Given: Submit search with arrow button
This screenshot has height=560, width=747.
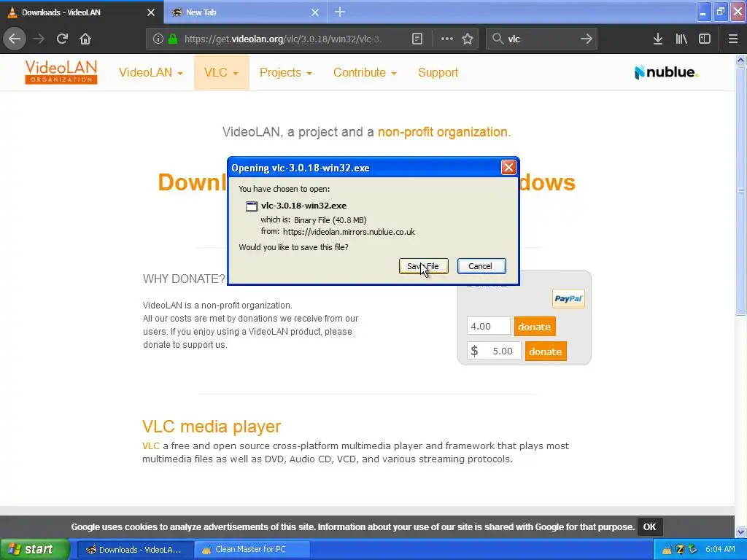Looking at the screenshot, I should (x=587, y=39).
